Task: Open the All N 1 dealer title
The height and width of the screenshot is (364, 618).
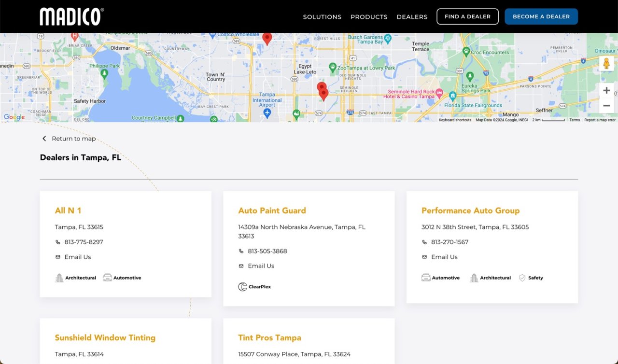Action: tap(68, 210)
